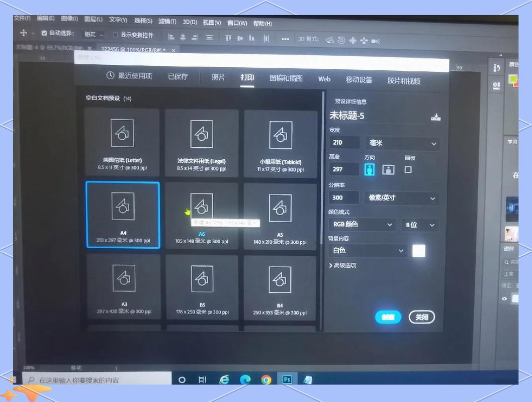Switch to the 照片 tab
The height and width of the screenshot is (402, 532).
218,77
